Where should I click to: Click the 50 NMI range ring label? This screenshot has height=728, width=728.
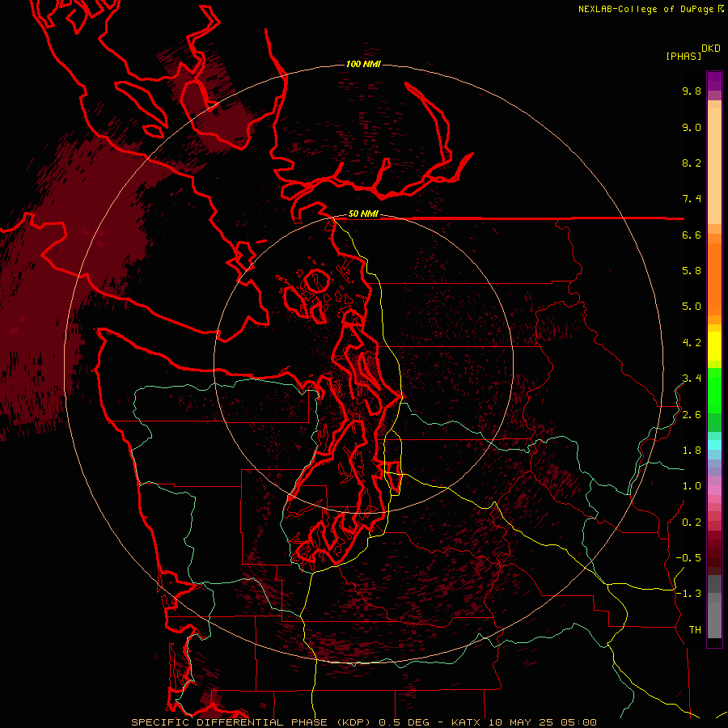pyautogui.click(x=363, y=214)
